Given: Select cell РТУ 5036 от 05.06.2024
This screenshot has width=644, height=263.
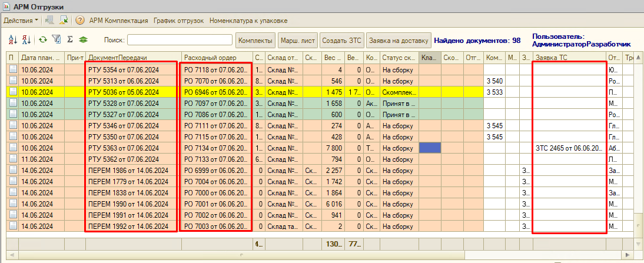Looking at the screenshot, I should [x=134, y=92].
